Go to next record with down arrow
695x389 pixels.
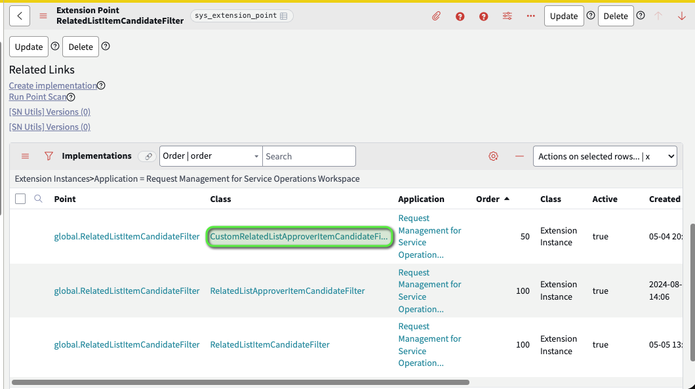point(682,16)
